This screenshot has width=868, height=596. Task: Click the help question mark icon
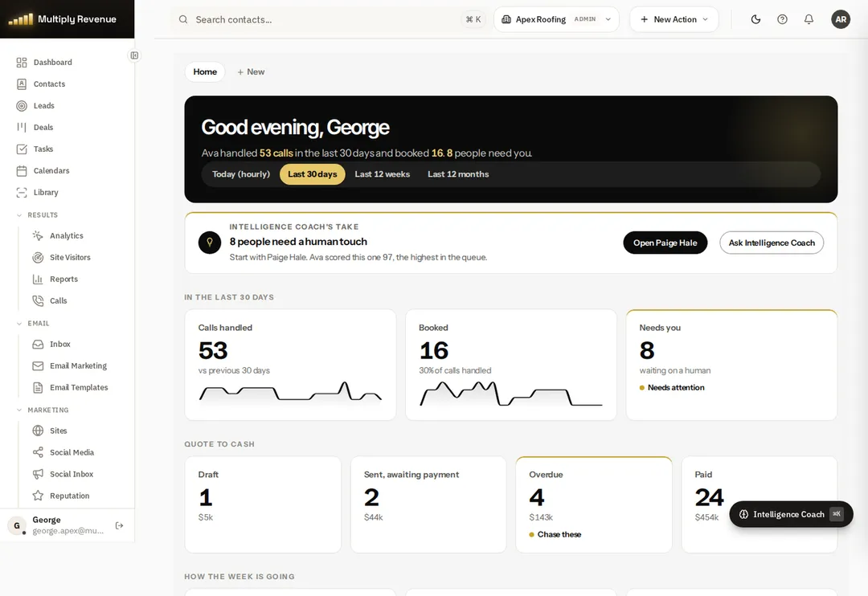click(782, 19)
